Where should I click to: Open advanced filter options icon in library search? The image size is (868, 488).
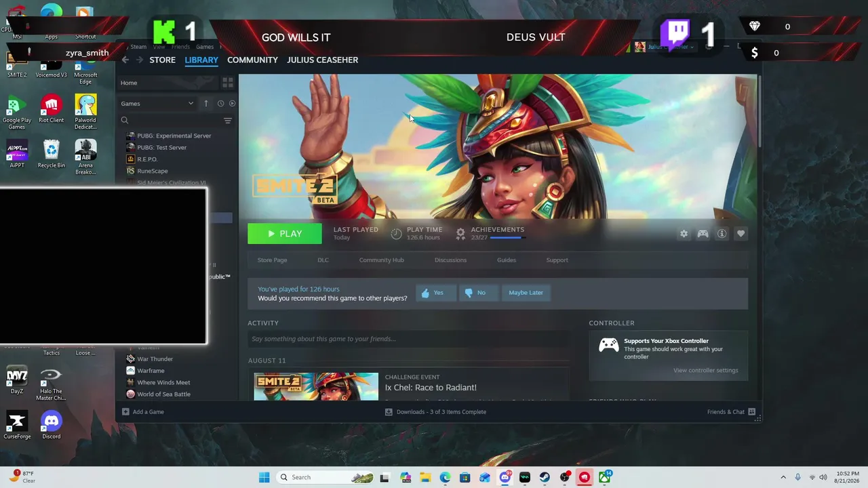(x=228, y=121)
